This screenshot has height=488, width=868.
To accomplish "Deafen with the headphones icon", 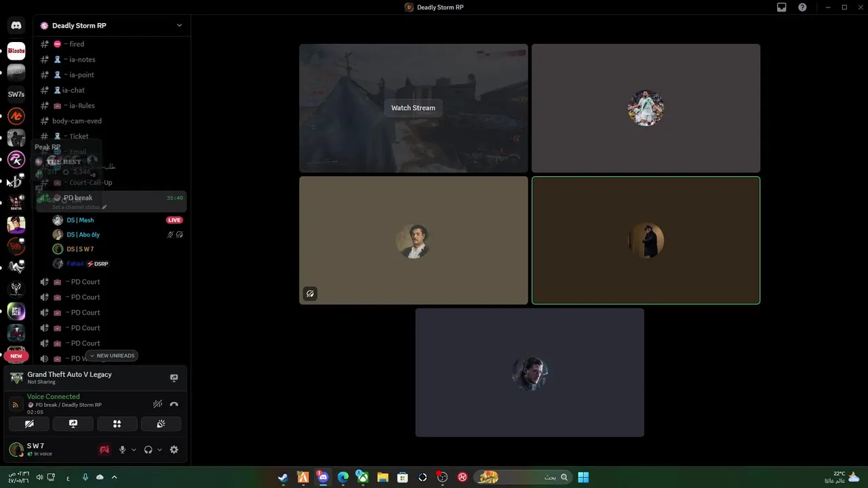I will coord(148,449).
